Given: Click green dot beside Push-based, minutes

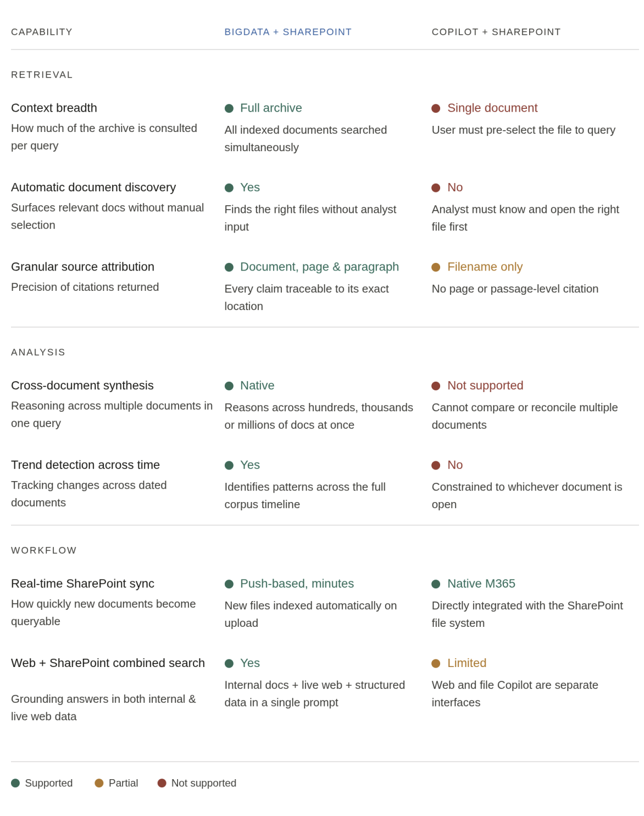Looking at the screenshot, I should pos(229,584).
